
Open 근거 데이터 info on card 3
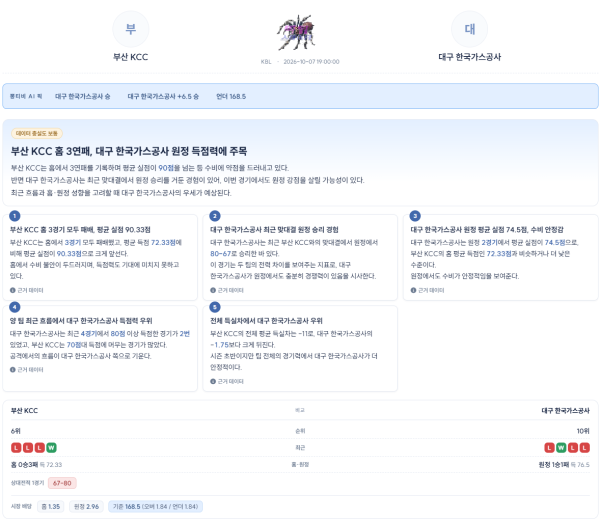427,290
